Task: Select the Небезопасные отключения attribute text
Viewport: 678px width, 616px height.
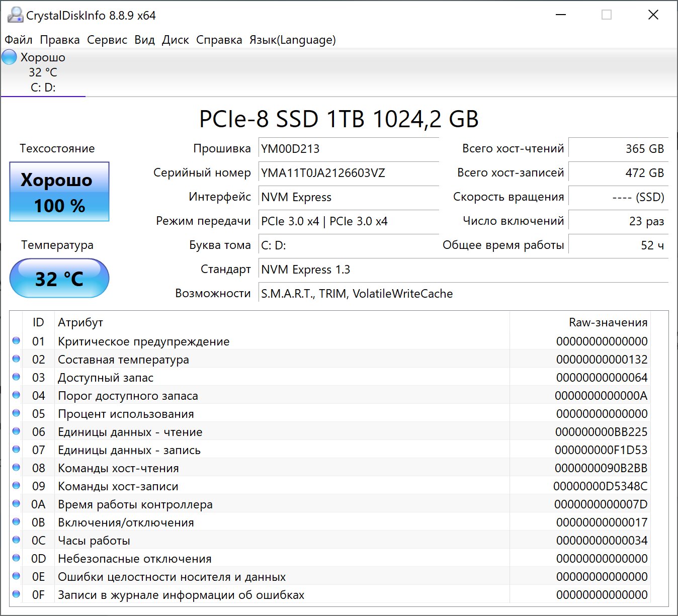Action: click(135, 559)
